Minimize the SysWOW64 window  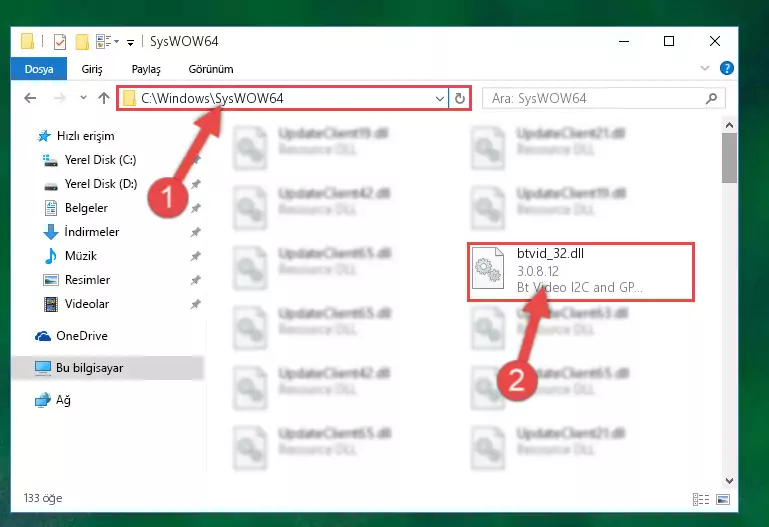(x=624, y=42)
